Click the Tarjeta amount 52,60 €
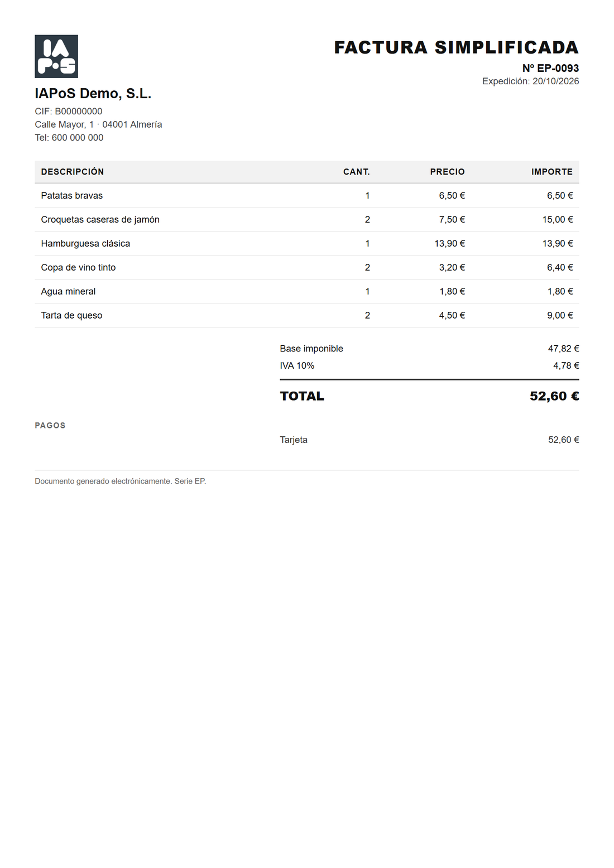Screen dimensions: 614x868 point(563,440)
